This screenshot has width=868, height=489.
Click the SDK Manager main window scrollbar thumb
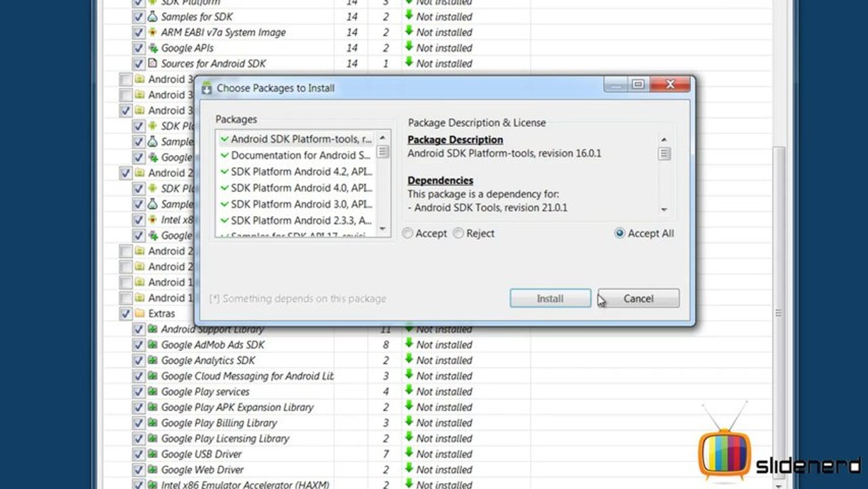(x=778, y=314)
